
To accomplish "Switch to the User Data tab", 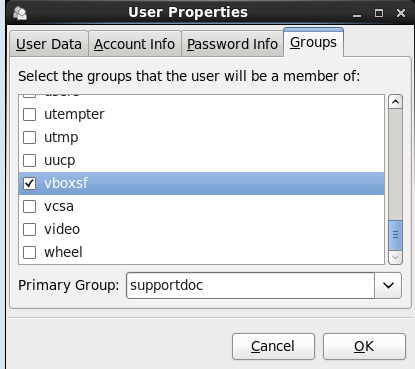I will tap(49, 44).
